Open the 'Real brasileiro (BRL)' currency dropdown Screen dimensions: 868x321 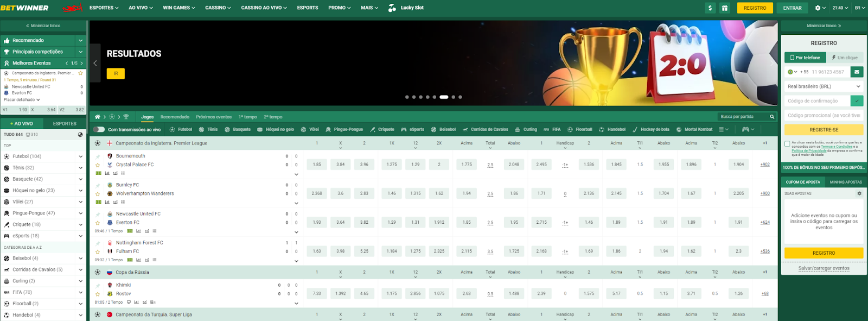824,86
